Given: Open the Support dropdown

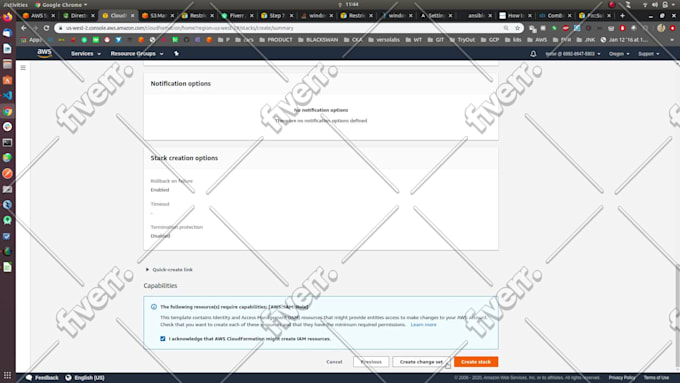Looking at the screenshot, I should 648,54.
